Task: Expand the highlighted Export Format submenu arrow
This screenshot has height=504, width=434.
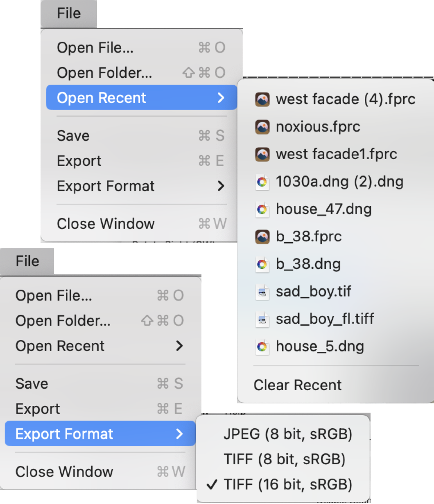Action: [x=179, y=434]
